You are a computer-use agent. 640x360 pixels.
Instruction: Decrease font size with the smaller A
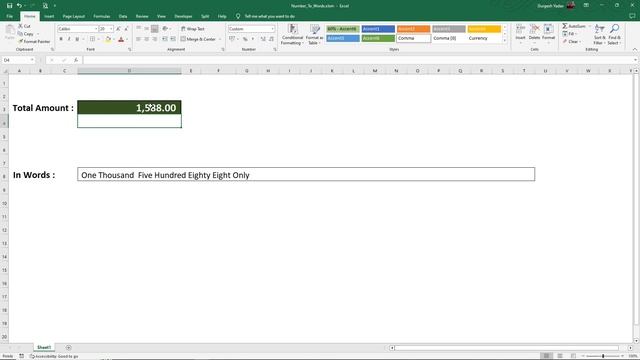126,29
